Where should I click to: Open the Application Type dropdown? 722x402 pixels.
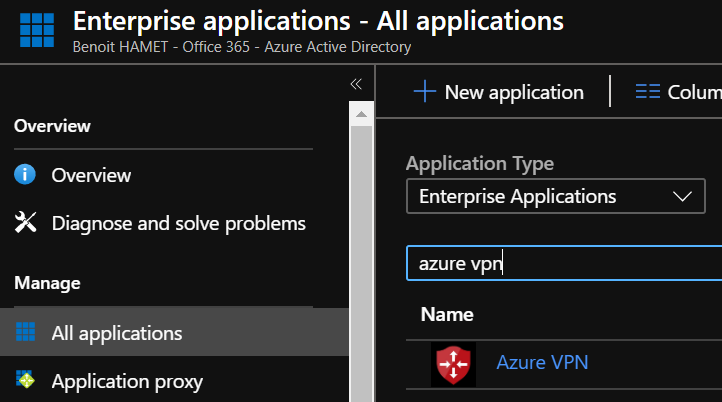[550, 197]
